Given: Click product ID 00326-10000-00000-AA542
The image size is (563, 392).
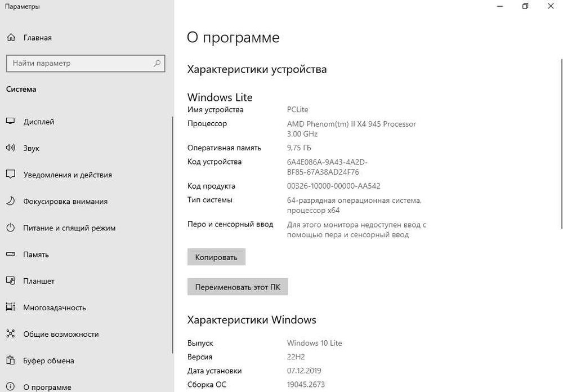Looking at the screenshot, I should 333,186.
